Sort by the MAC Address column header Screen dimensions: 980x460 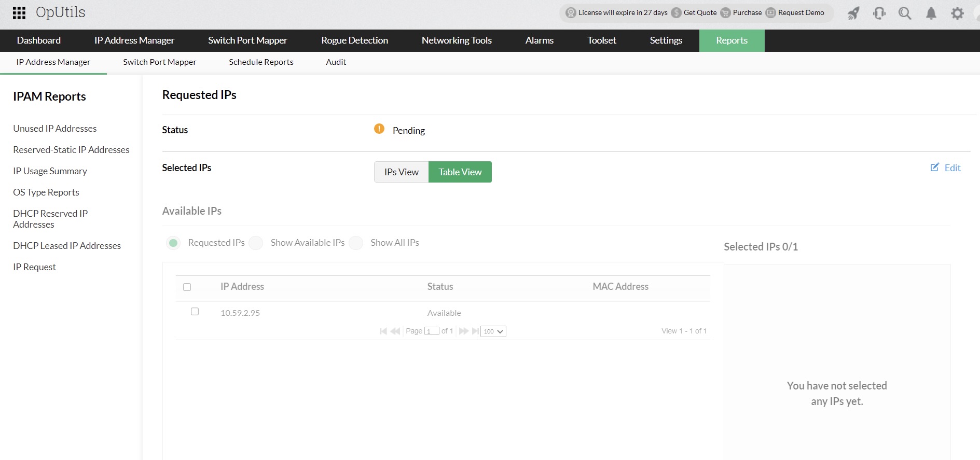[x=620, y=287]
